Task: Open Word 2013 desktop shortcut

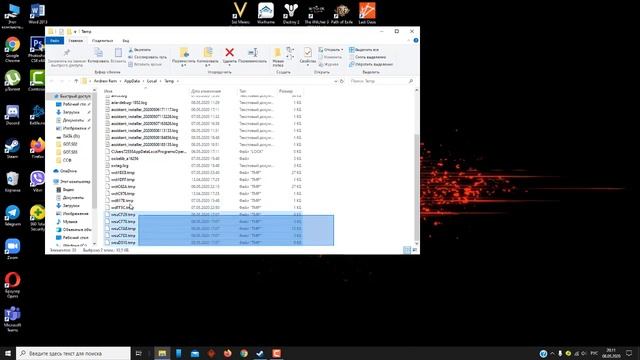Action: [37, 13]
